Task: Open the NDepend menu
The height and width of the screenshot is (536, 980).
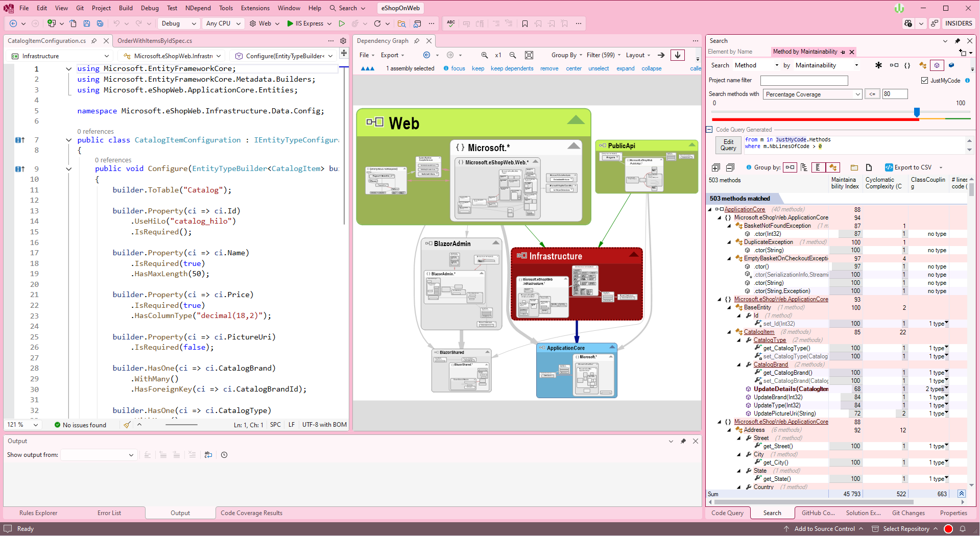Action: click(198, 8)
